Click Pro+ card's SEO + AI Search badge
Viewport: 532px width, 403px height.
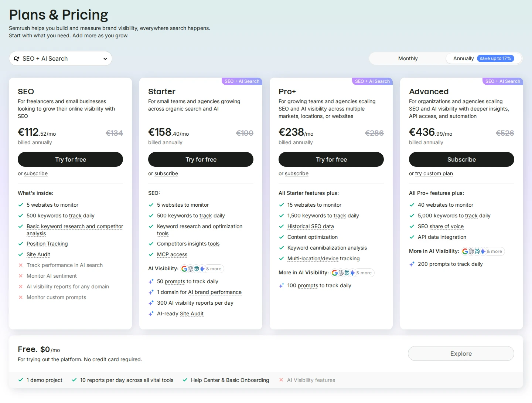tap(372, 81)
